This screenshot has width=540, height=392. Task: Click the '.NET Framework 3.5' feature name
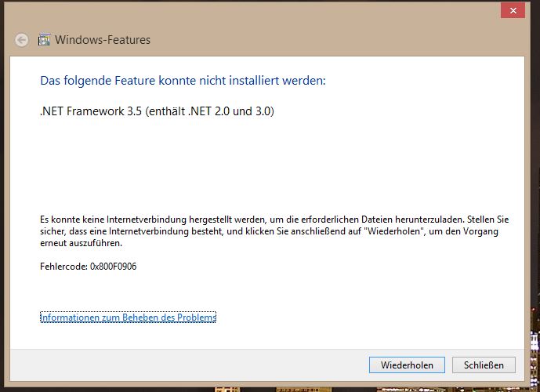91,111
